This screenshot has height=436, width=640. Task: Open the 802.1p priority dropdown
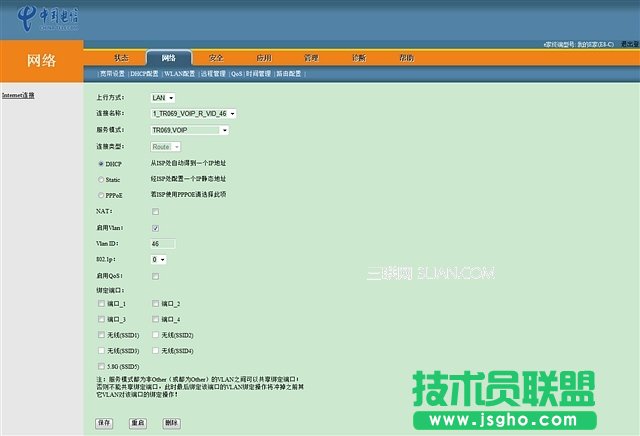[158, 259]
